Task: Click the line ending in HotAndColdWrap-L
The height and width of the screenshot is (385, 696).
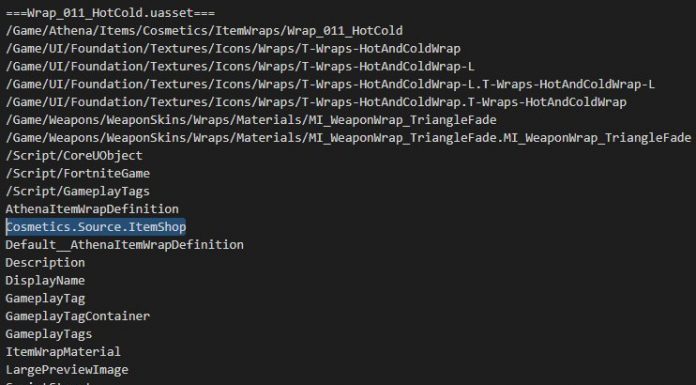Action: (240, 67)
